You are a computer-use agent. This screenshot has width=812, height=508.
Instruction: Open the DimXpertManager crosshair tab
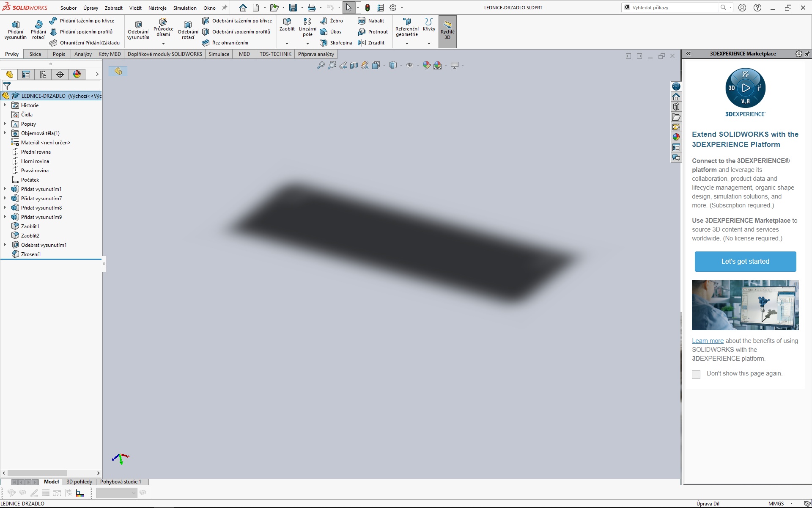coord(60,75)
